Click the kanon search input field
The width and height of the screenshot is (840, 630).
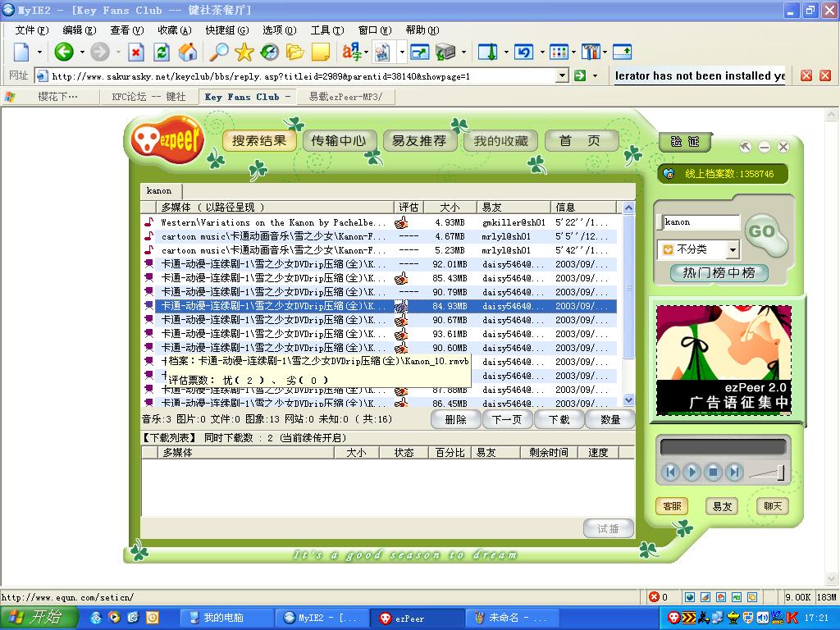click(700, 222)
